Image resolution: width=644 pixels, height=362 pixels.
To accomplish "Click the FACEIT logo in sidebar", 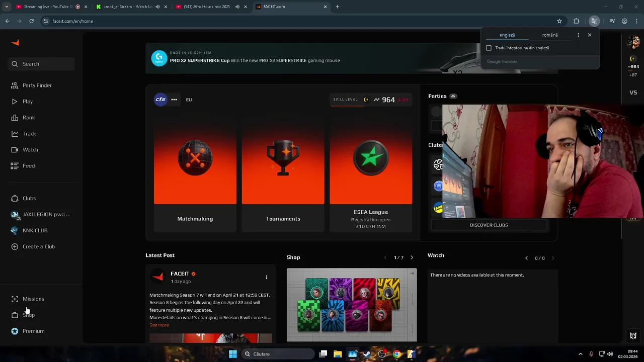I will click(15, 43).
